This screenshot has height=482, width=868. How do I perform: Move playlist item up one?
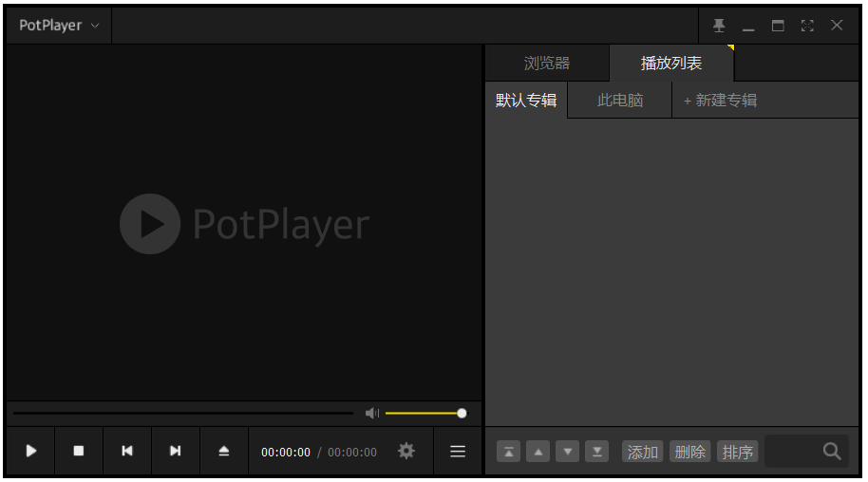click(538, 452)
